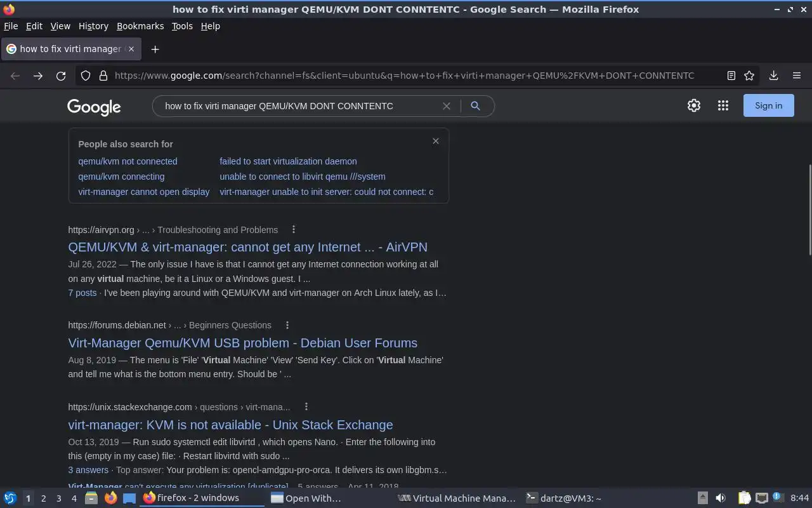This screenshot has height=508, width=812.
Task: Open the File menu
Action: pyautogui.click(x=11, y=26)
